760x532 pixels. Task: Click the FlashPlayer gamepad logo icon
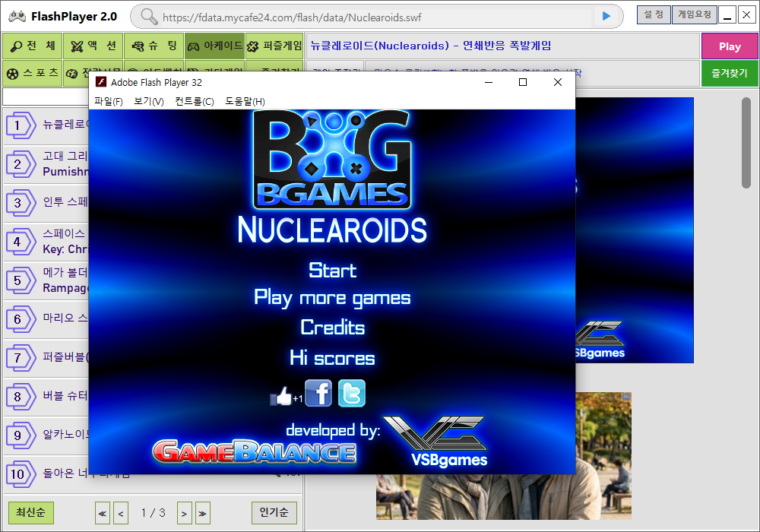click(17, 17)
